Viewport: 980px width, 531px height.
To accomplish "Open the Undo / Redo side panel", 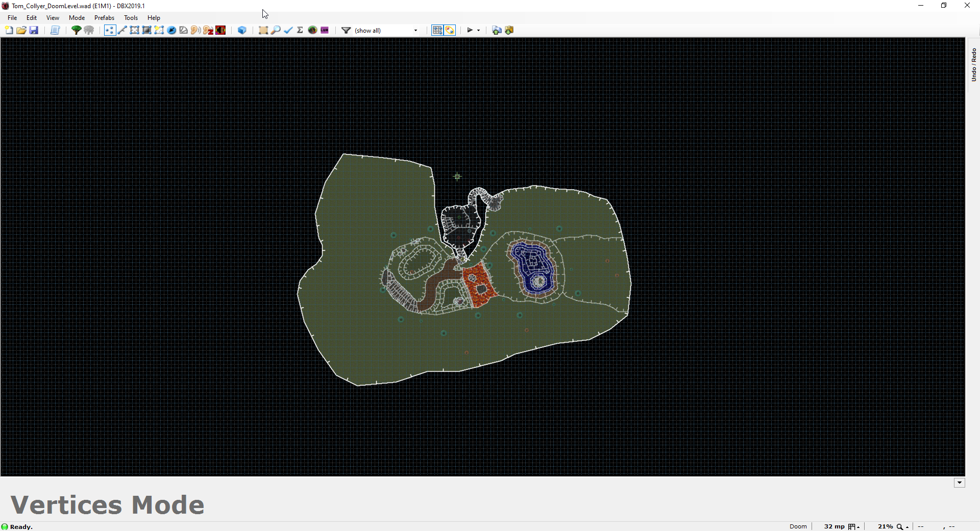I will 973,65.
